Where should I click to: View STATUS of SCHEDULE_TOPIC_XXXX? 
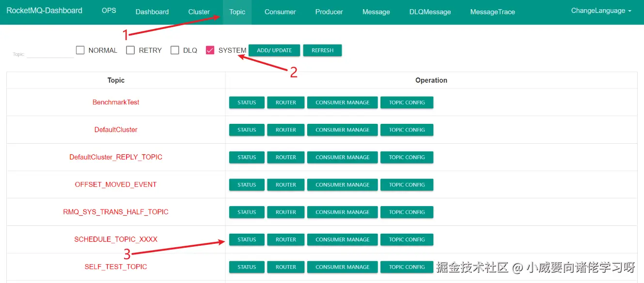(247, 239)
